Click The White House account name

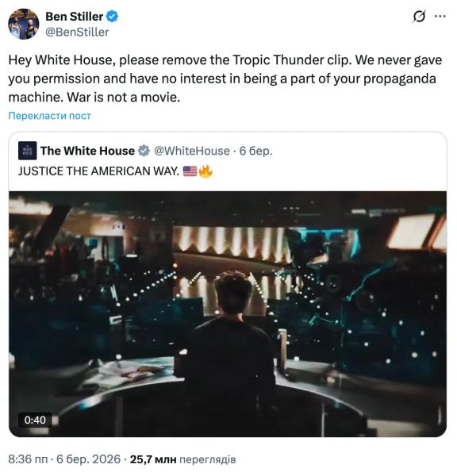click(87, 151)
